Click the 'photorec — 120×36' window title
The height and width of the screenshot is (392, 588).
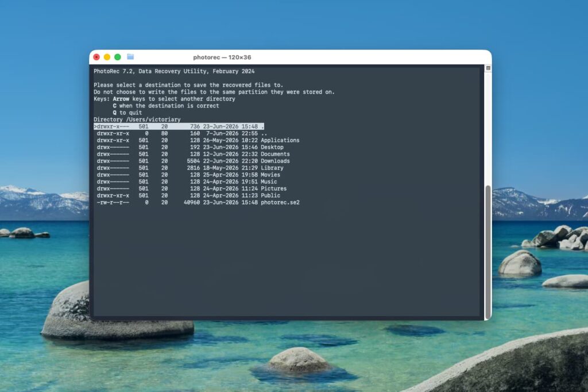click(222, 57)
